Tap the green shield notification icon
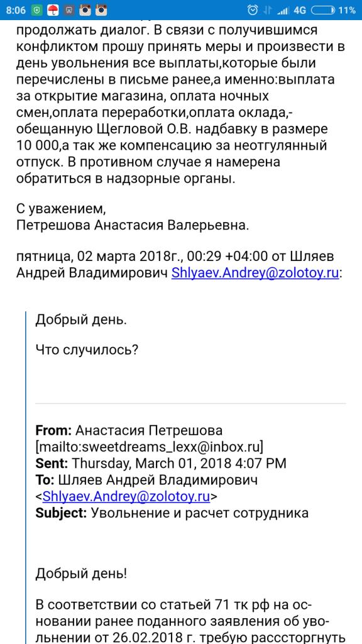The height and width of the screenshot is (644, 362). [x=37, y=10]
